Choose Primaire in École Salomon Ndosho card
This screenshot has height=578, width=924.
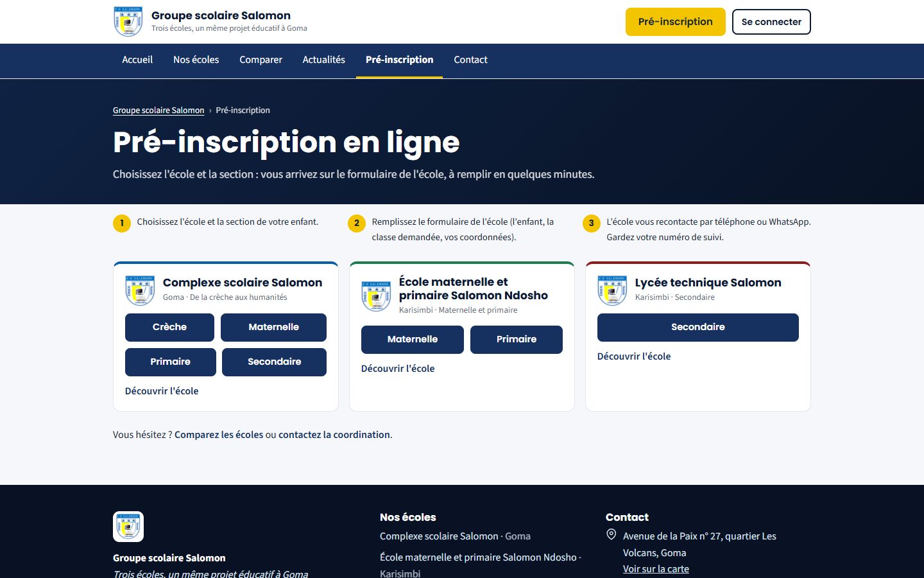(x=516, y=340)
